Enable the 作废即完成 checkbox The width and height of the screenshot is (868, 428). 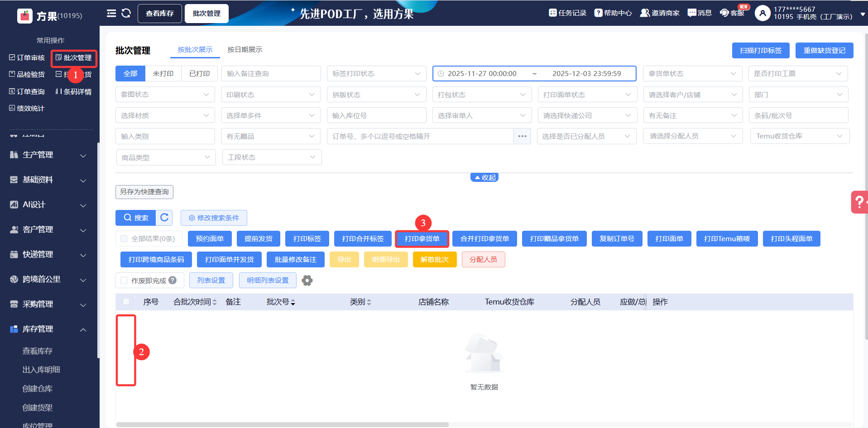coord(124,281)
